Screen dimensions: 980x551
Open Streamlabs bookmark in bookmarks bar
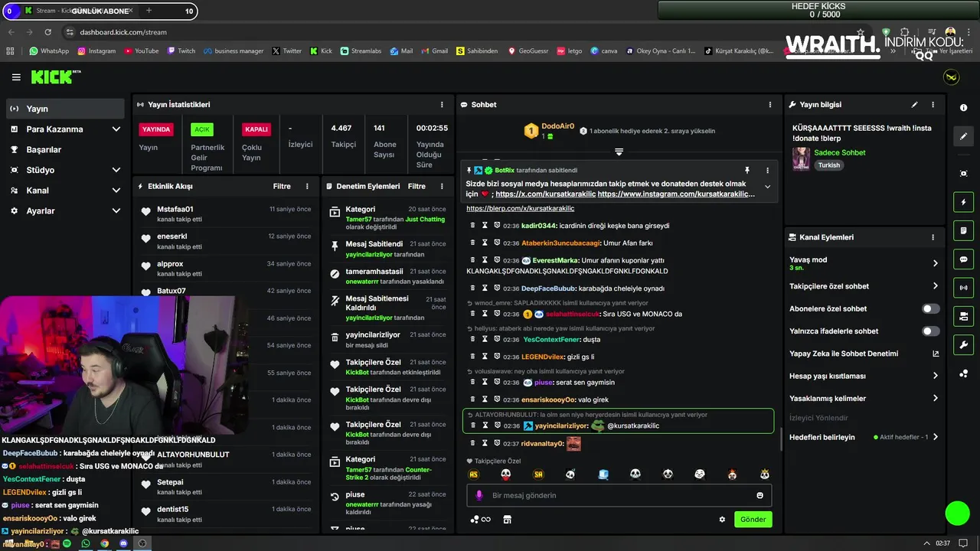click(x=361, y=51)
